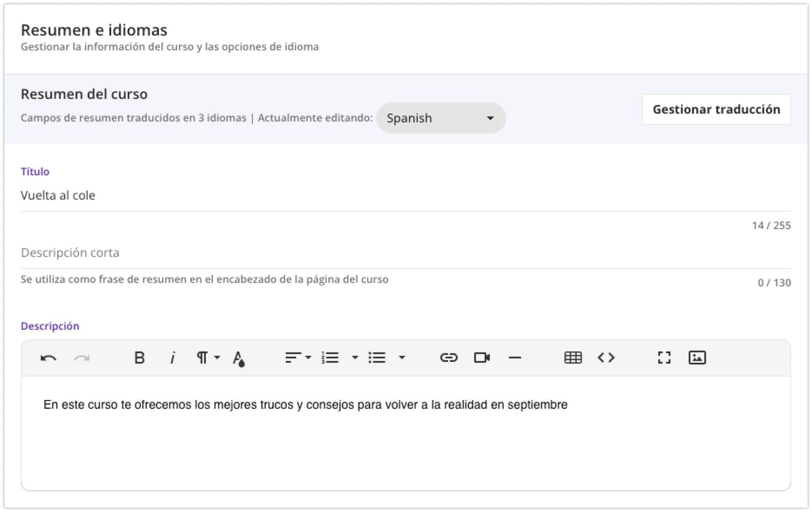Click the Redo icon in the editor toolbar
This screenshot has width=812, height=512.
[82, 358]
